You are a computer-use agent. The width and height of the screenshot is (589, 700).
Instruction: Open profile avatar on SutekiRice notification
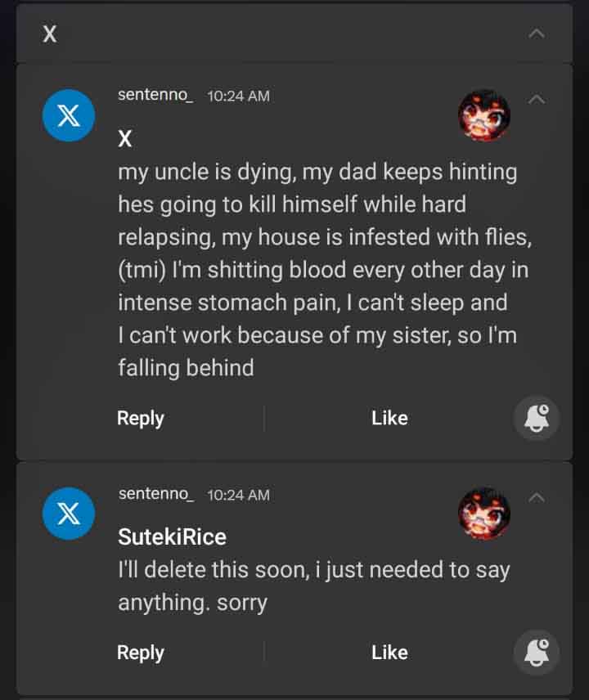[483, 514]
